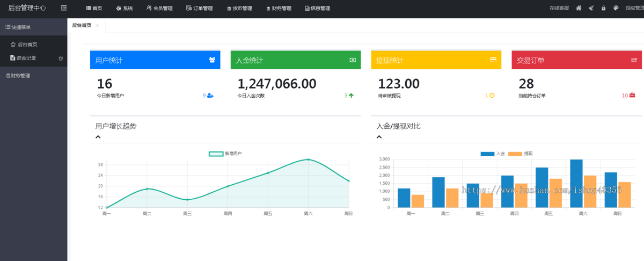
Task: Click the 123.00 withdrawal value
Action: pos(399,84)
